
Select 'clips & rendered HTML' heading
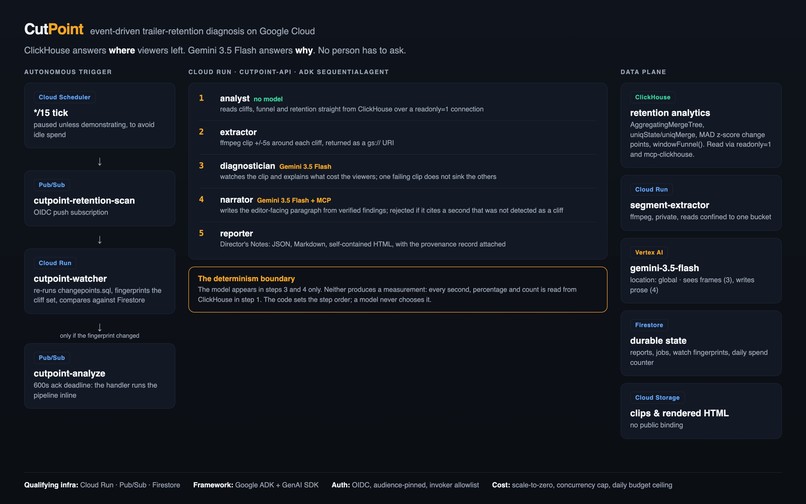click(x=679, y=413)
